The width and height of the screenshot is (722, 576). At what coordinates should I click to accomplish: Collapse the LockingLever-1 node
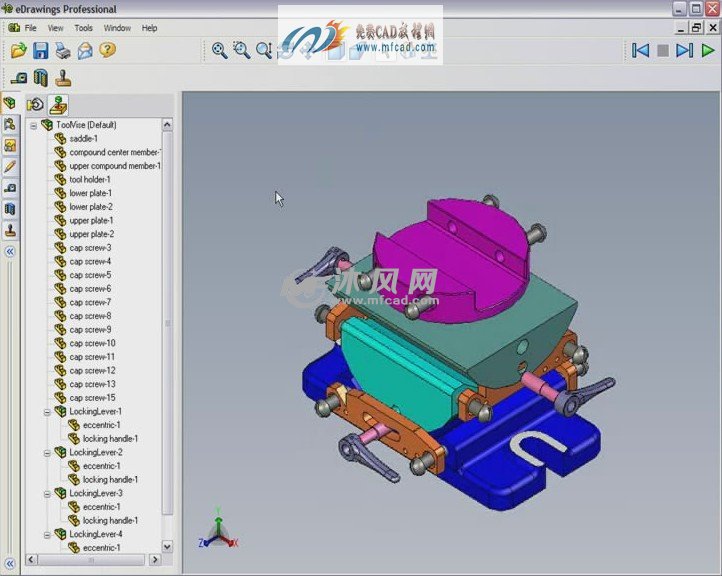(x=47, y=412)
